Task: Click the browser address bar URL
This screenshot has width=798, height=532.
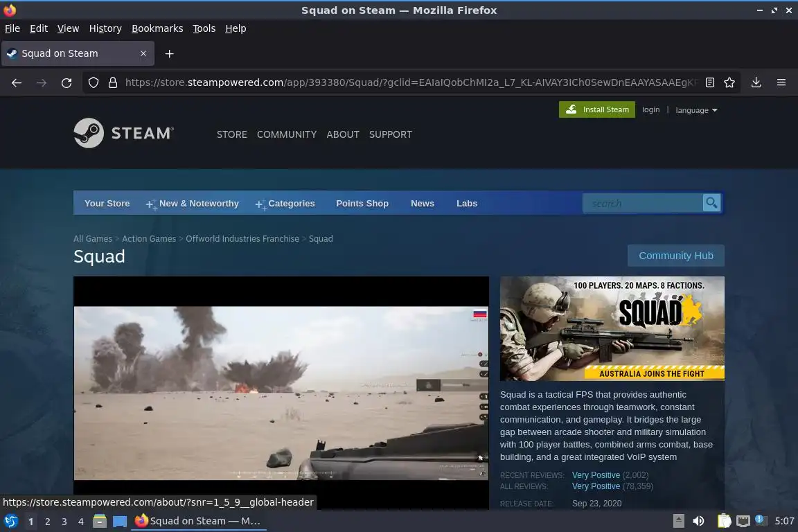Action: tap(411, 82)
